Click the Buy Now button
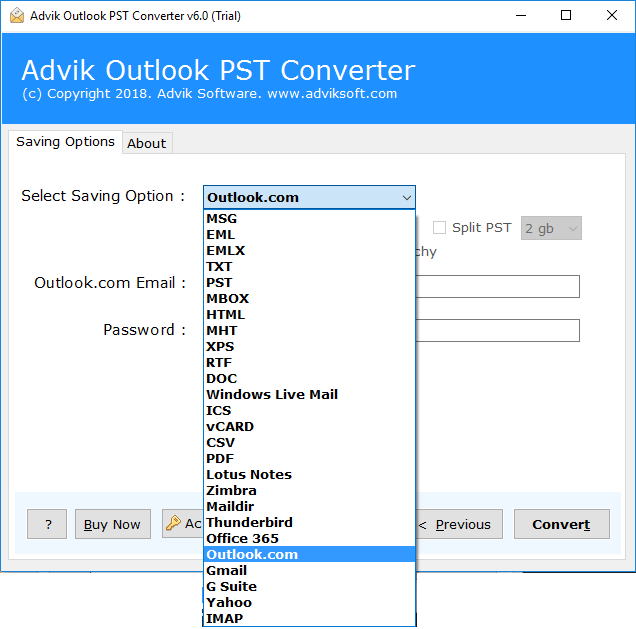 112,524
